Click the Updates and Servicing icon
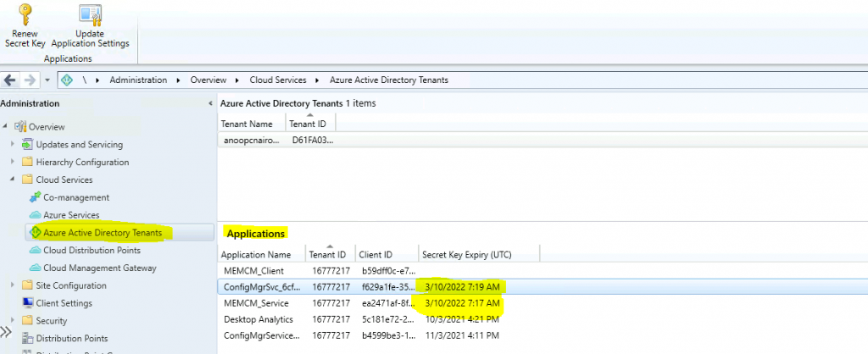The image size is (868, 354). click(27, 144)
